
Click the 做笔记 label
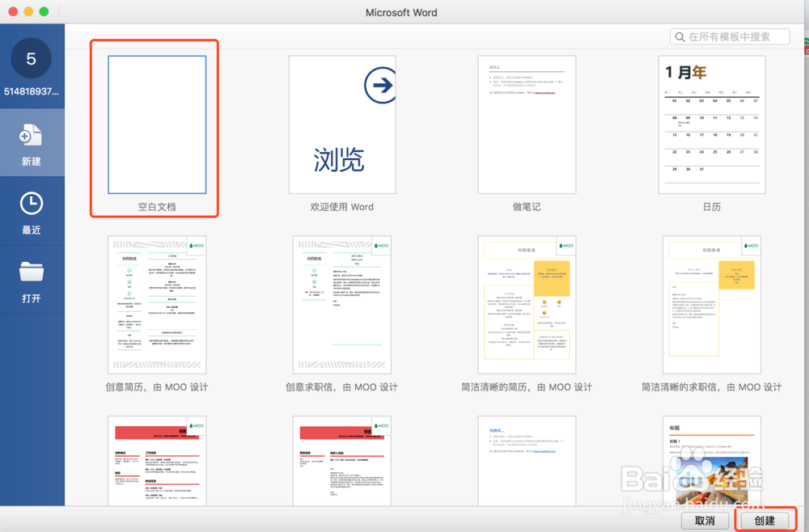point(527,207)
